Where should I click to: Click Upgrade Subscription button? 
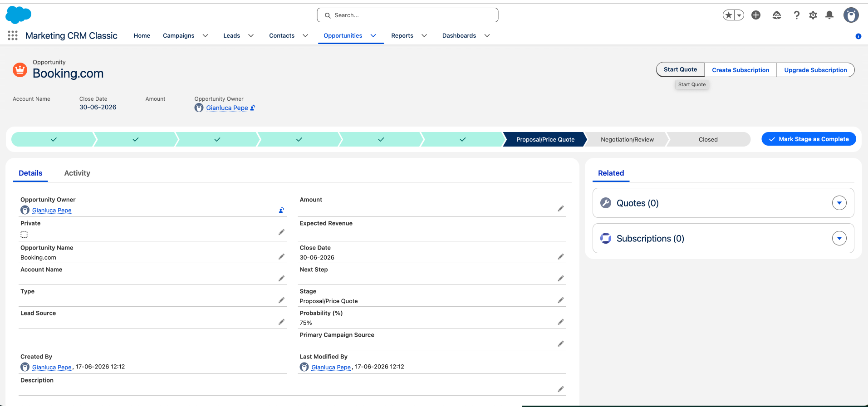click(x=815, y=70)
